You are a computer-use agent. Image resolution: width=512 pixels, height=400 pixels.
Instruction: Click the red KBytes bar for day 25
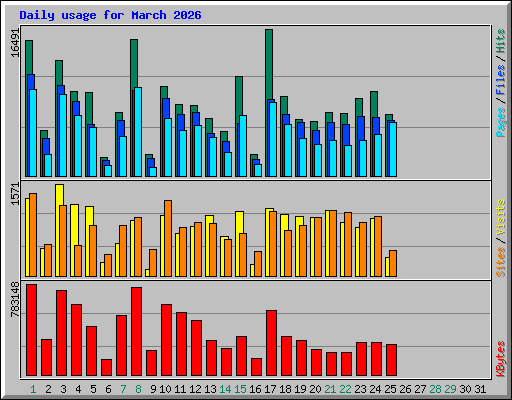tap(391, 360)
